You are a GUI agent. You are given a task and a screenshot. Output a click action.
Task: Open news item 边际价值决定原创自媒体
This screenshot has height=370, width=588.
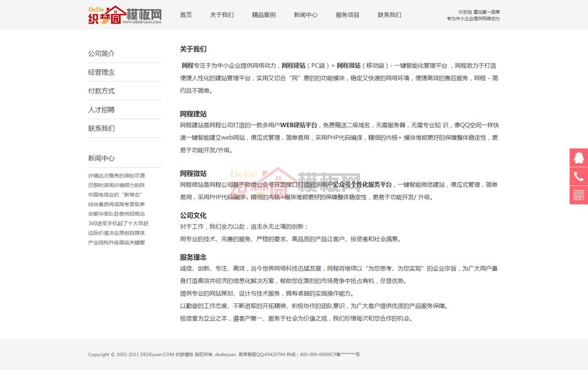pyautogui.click(x=116, y=233)
